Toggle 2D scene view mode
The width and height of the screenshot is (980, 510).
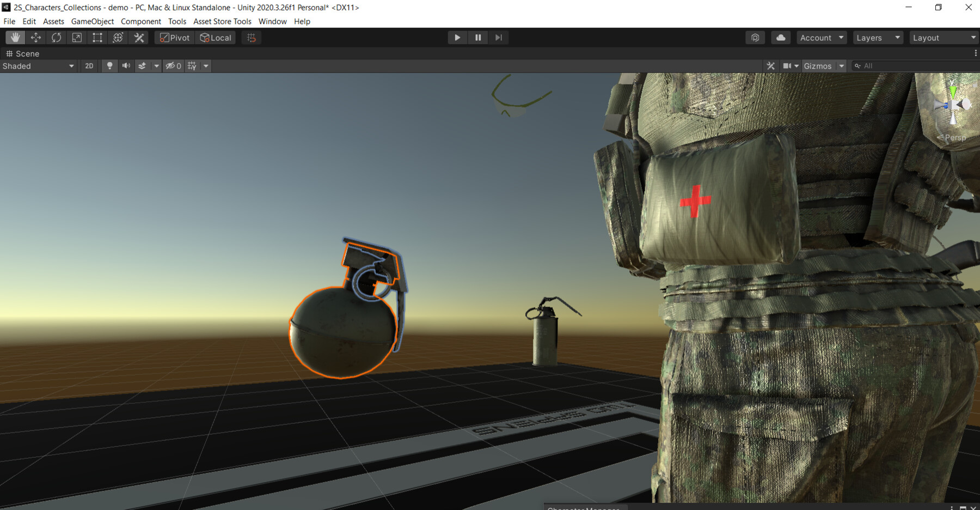click(89, 66)
